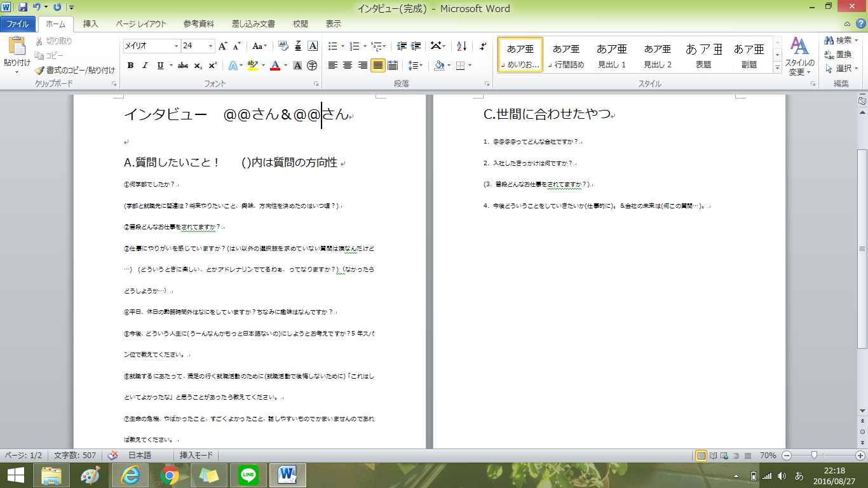Switch to the ページ レイアウト tab

click(x=141, y=24)
